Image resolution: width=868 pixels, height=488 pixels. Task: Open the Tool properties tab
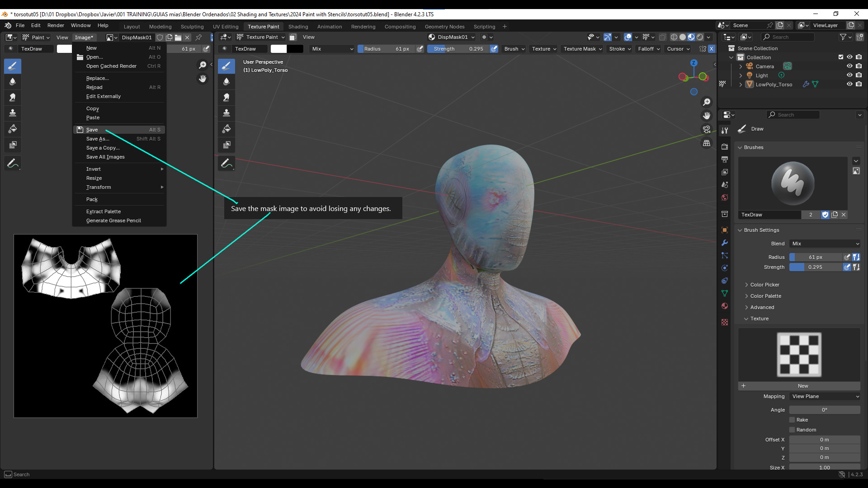pos(725,130)
